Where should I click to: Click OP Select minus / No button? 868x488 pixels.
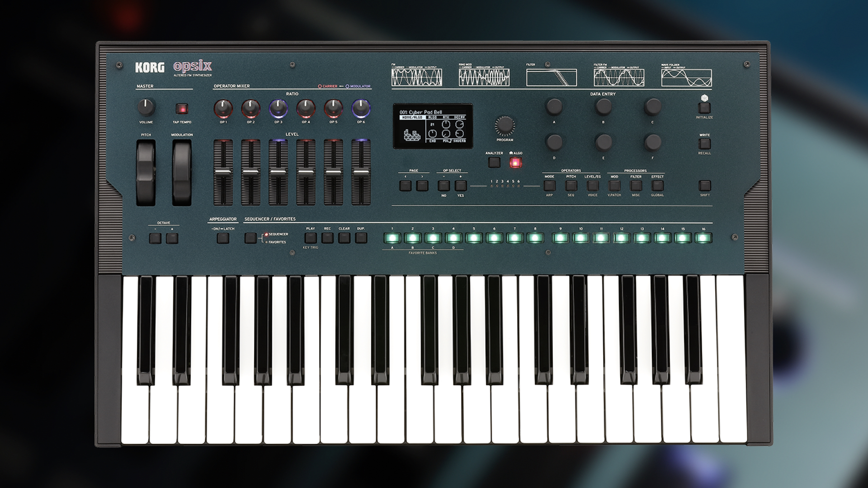pyautogui.click(x=444, y=185)
